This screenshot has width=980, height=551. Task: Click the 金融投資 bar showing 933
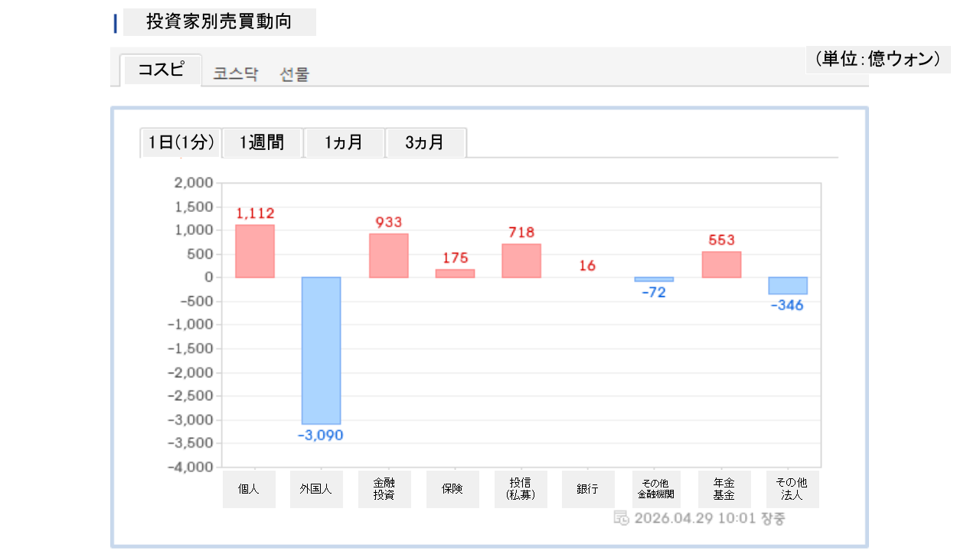(388, 256)
